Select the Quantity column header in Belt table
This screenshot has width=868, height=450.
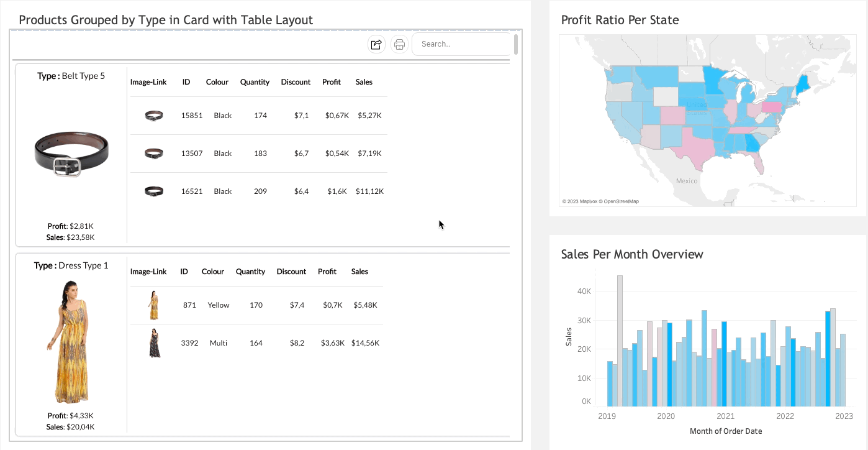(x=255, y=82)
